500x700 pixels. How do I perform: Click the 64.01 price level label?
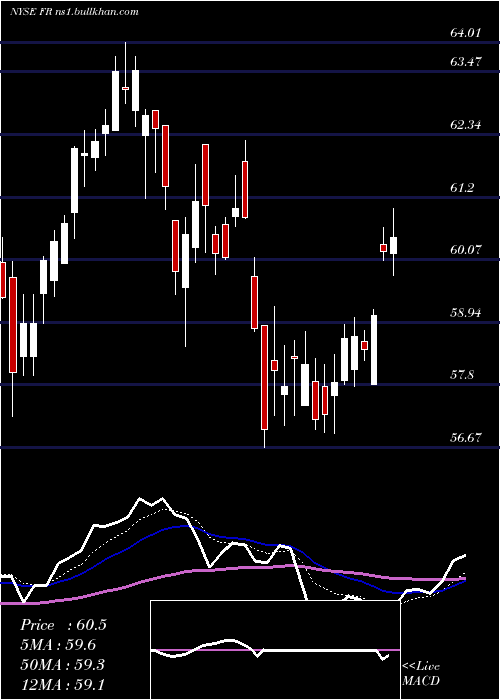(466, 32)
